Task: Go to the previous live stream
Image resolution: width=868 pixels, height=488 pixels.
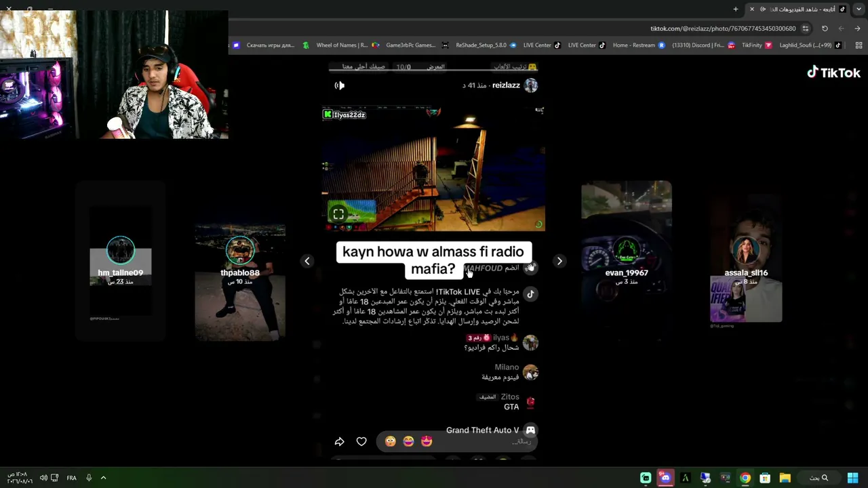Action: tap(307, 261)
